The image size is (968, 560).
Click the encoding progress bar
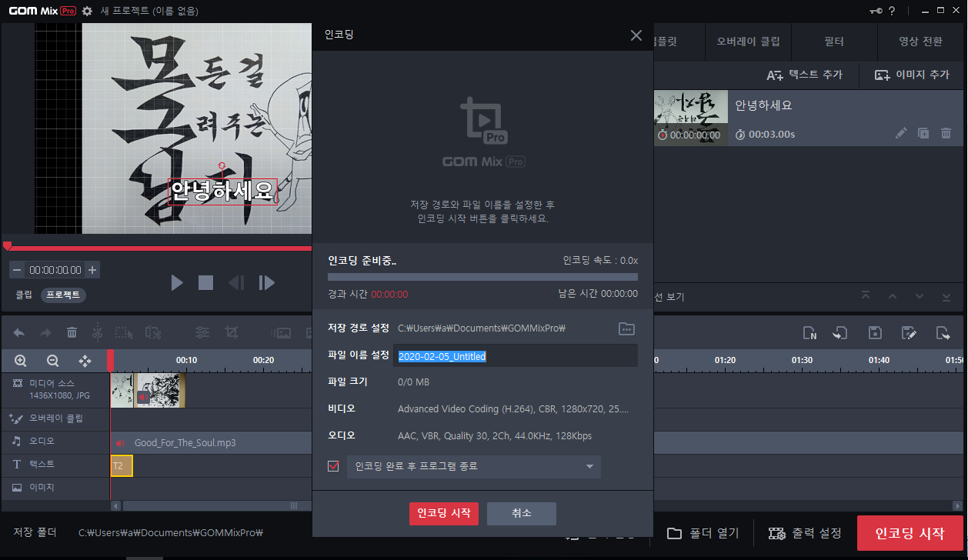482,277
